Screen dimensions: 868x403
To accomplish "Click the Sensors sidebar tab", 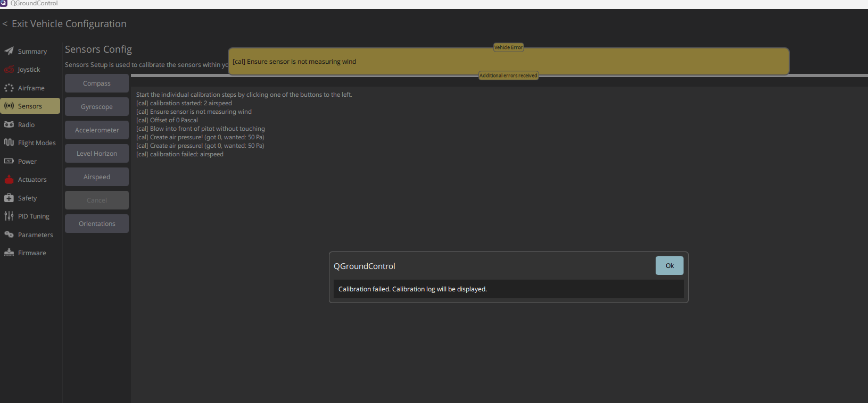I will pos(30,106).
